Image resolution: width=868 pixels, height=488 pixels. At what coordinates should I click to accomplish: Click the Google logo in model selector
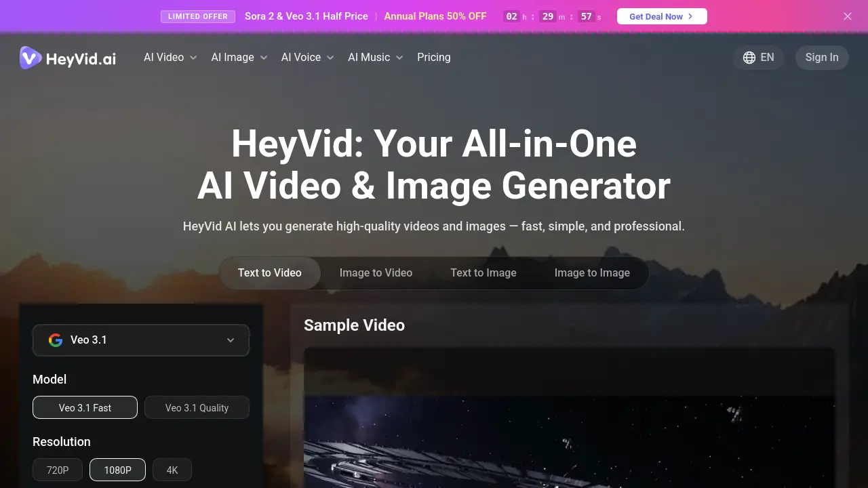coord(56,340)
